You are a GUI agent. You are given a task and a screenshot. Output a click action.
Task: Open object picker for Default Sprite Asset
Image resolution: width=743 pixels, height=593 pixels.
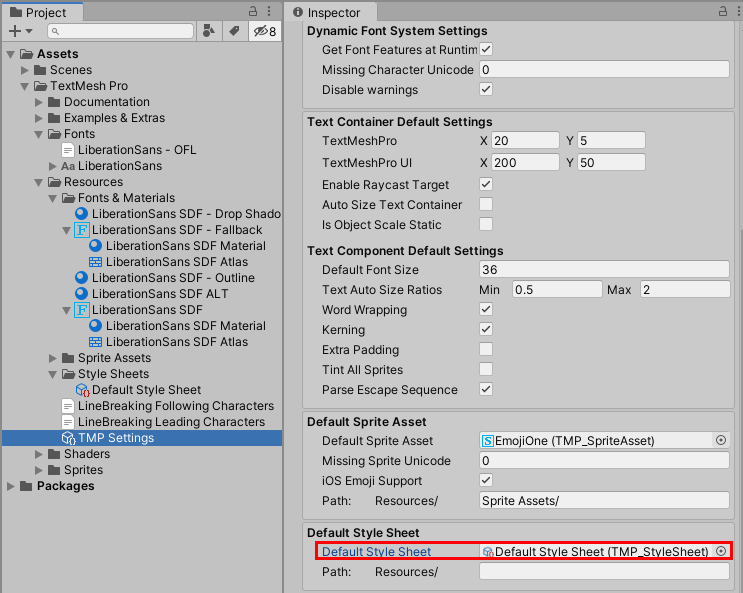coord(720,441)
